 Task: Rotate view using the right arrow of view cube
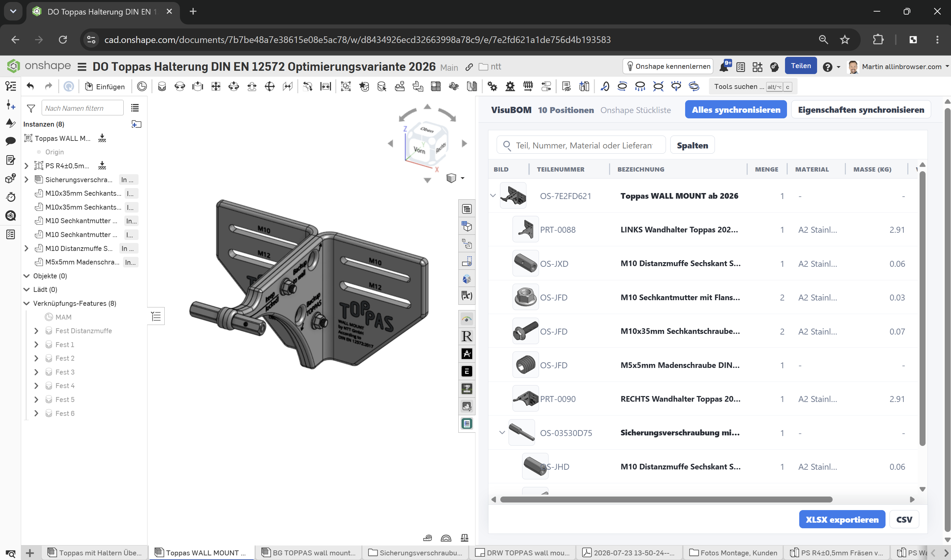465,143
